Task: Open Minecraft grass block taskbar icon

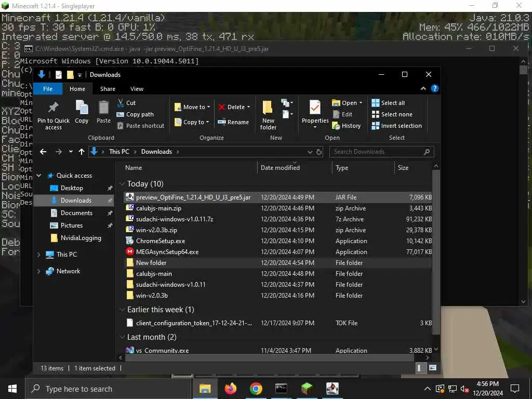Action: (x=307, y=389)
